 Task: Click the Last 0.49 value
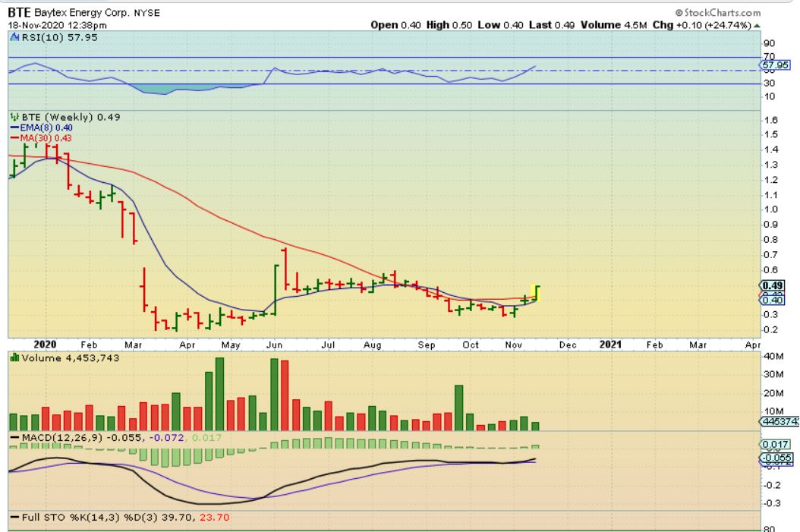(x=552, y=25)
